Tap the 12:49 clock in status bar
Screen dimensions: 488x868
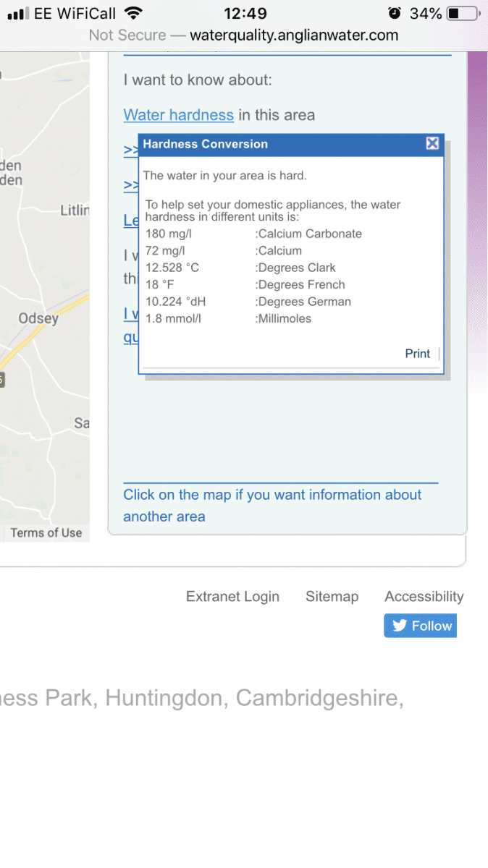pyautogui.click(x=245, y=13)
